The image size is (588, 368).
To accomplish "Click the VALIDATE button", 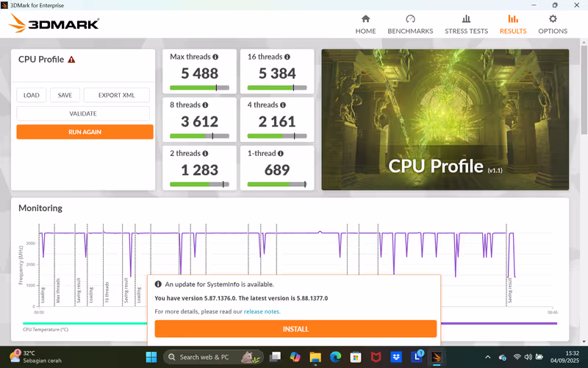I will 83,113.
